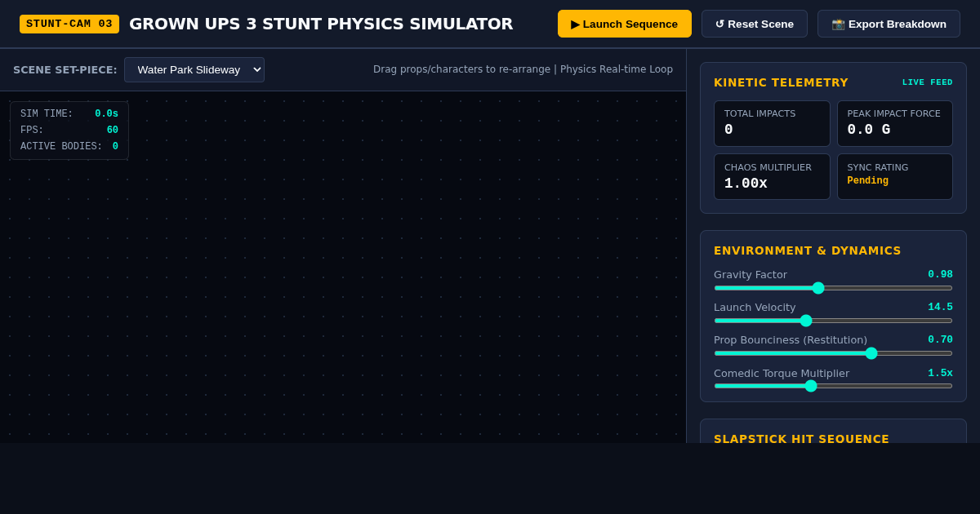The image size is (980, 514).
Task: Click the LIVE FEED indicator
Action: (x=927, y=82)
